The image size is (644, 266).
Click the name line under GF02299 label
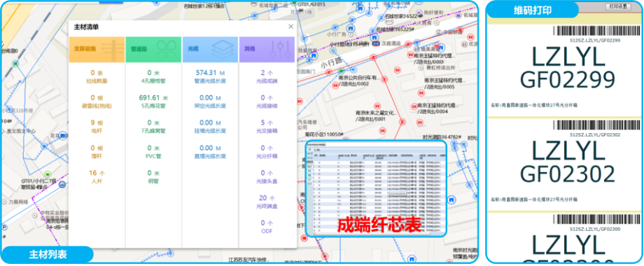pyautogui.click(x=534, y=105)
